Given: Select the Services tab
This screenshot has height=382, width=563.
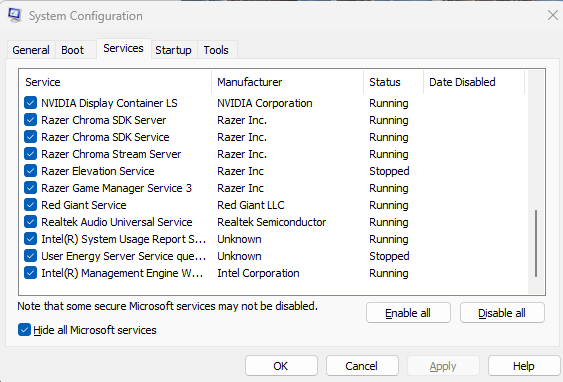Looking at the screenshot, I should [x=124, y=48].
